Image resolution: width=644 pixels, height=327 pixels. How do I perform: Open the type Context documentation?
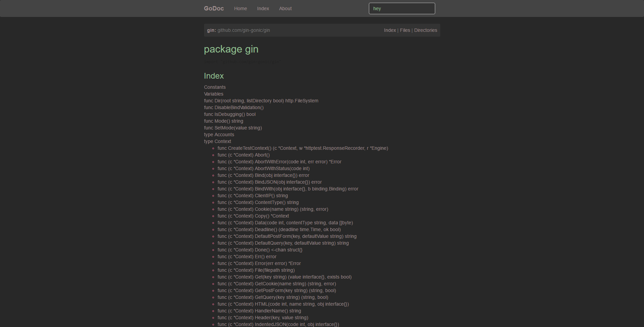point(217,141)
